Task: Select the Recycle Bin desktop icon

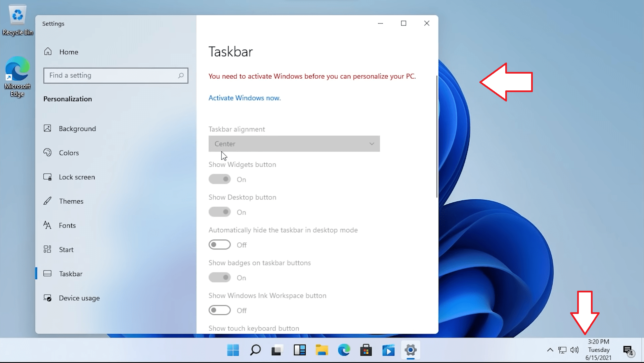Action: [x=17, y=20]
